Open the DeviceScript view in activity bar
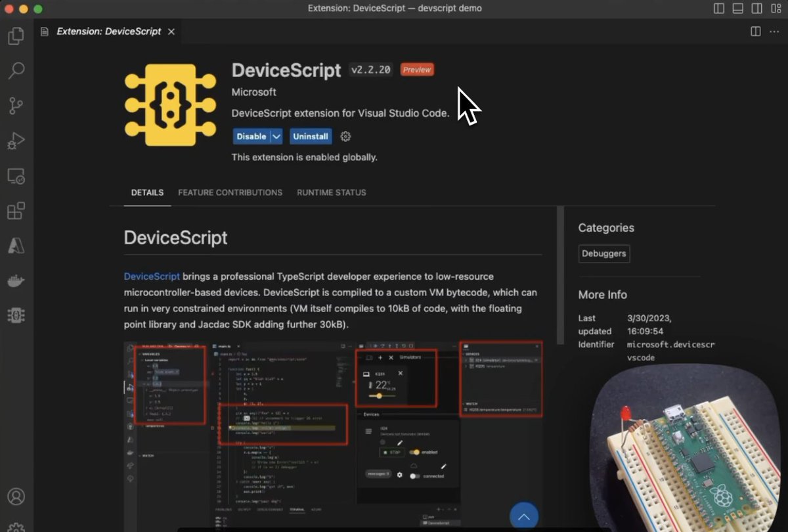The width and height of the screenshot is (788, 532). coord(16,315)
